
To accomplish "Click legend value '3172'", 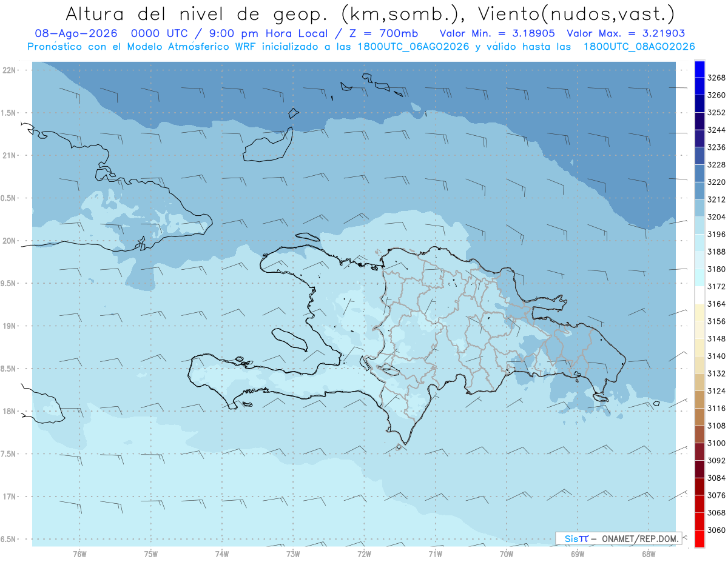I will (716, 286).
